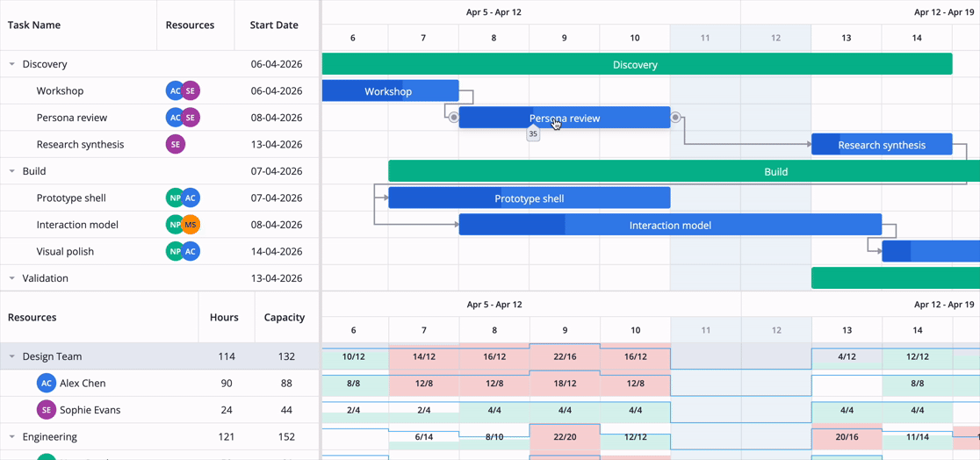Click the Persona review task name
The height and width of the screenshot is (460, 980).
pos(72,118)
